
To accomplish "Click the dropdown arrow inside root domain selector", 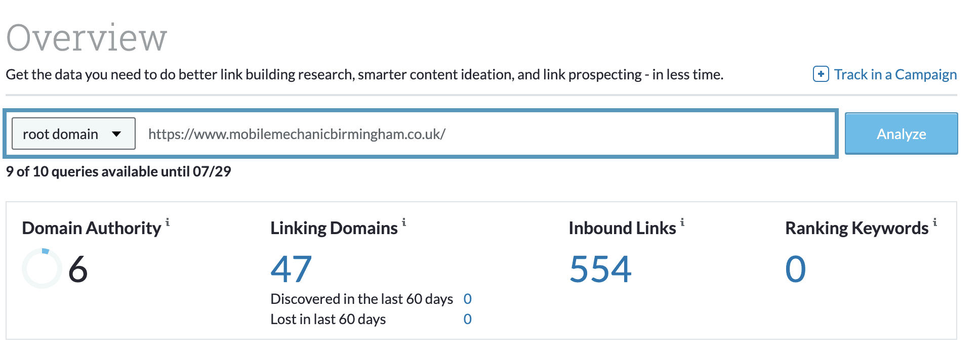I will click(x=117, y=133).
